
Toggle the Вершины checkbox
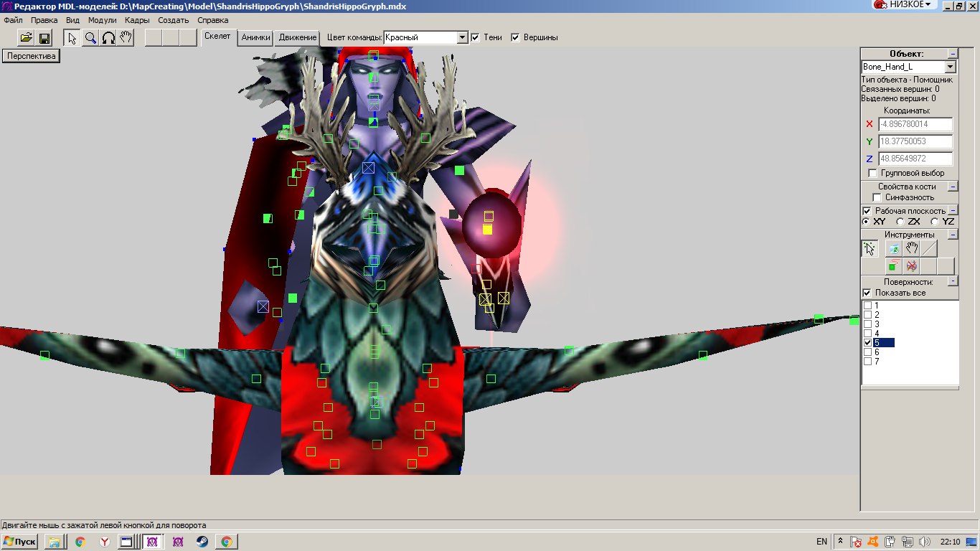[515, 37]
